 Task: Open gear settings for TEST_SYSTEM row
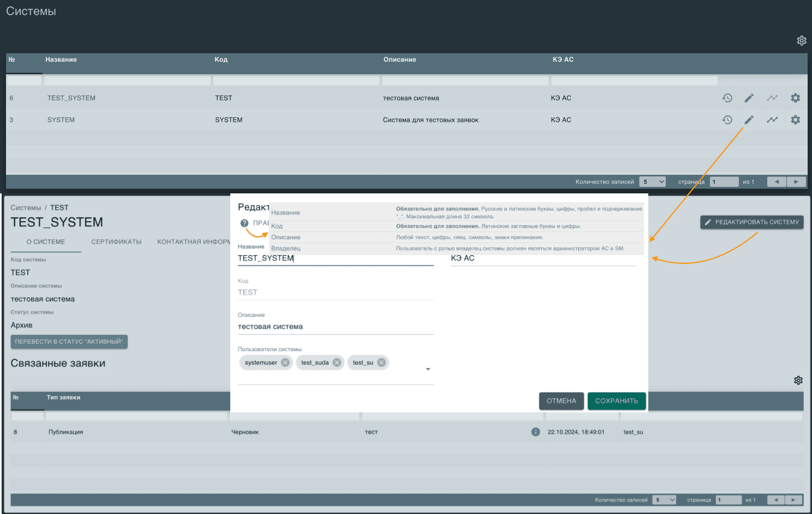coord(795,98)
